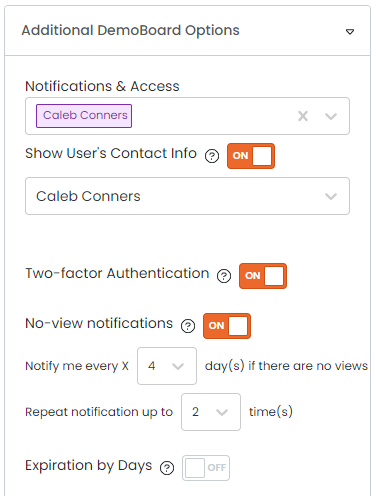376x496 pixels.
Task: Open repeat notification times dropdown
Action: pos(211,412)
